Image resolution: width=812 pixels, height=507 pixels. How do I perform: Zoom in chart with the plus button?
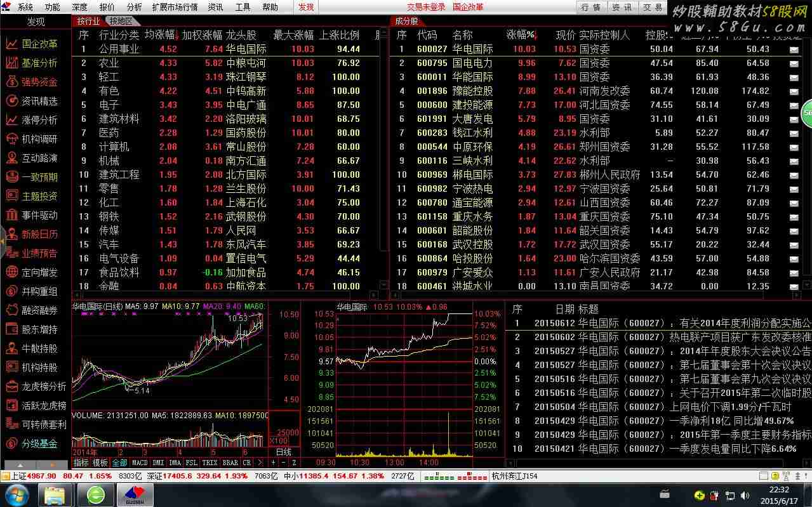coord(273,463)
